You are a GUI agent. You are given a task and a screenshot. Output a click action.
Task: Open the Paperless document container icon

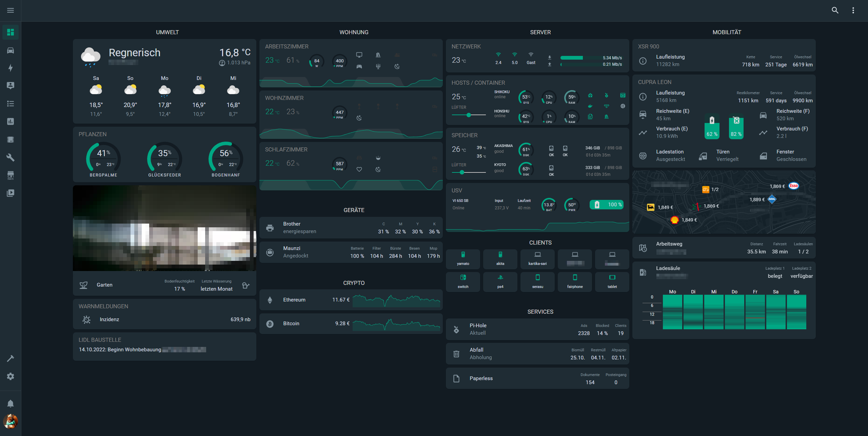(x=590, y=117)
